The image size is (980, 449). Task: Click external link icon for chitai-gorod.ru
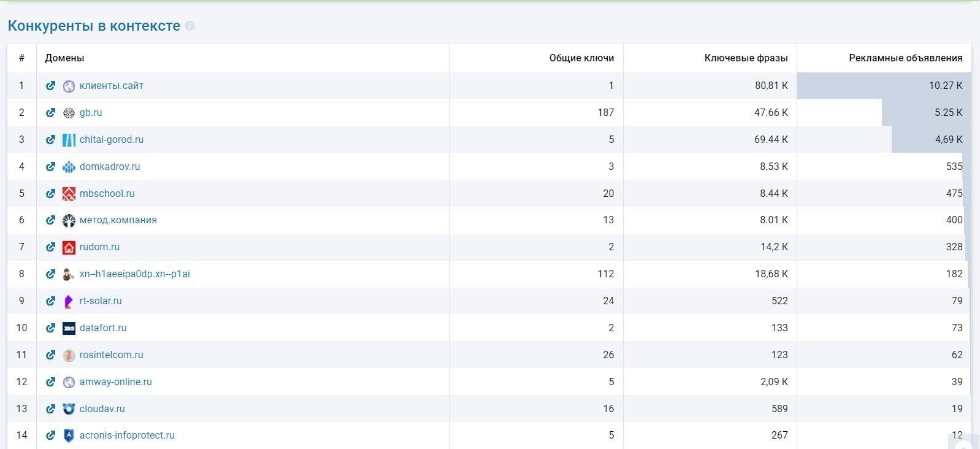click(x=51, y=140)
